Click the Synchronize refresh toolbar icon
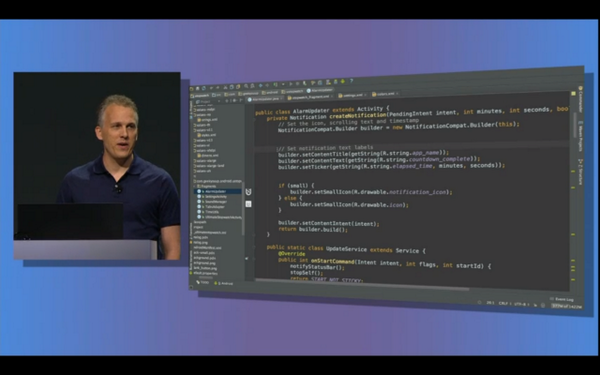600x375 pixels. click(204, 88)
